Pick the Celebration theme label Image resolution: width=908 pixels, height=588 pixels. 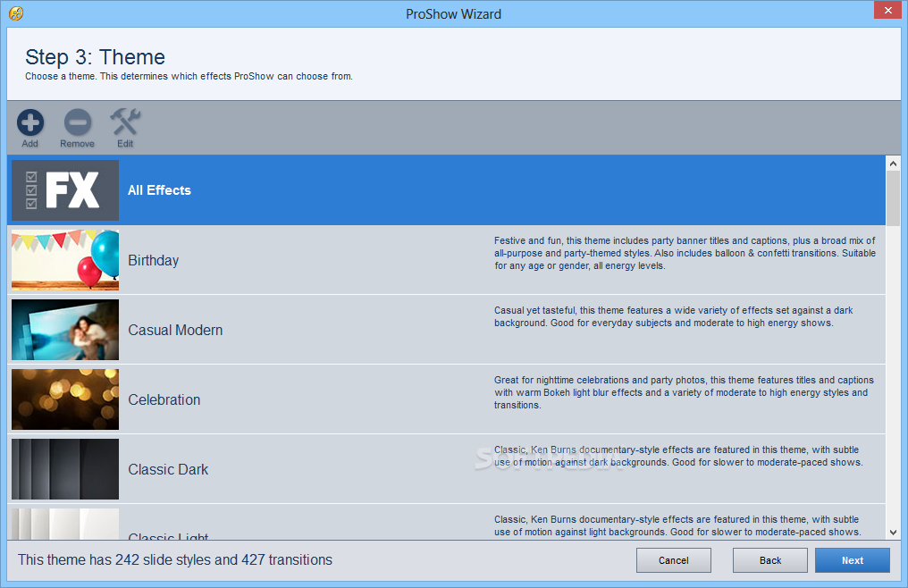click(x=164, y=399)
